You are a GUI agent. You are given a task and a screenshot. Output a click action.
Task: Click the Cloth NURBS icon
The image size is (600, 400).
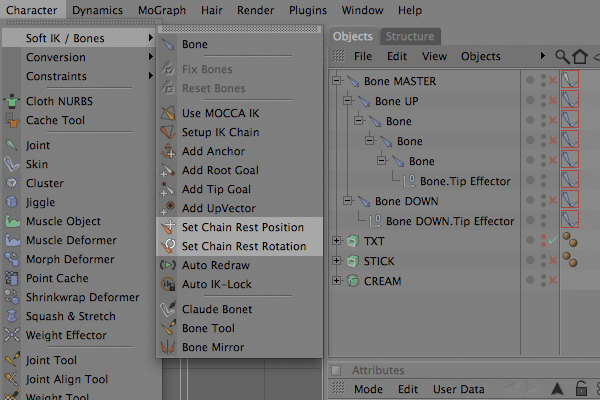coord(12,101)
